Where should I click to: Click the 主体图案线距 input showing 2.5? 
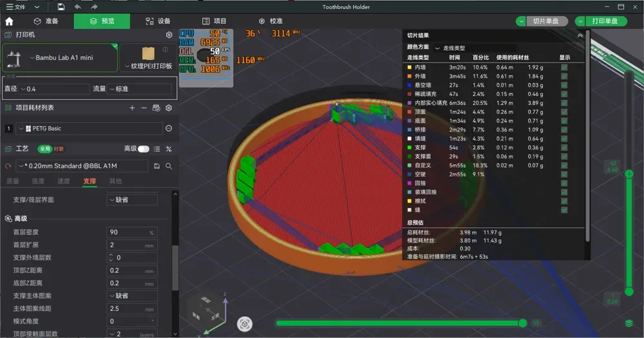tap(132, 308)
